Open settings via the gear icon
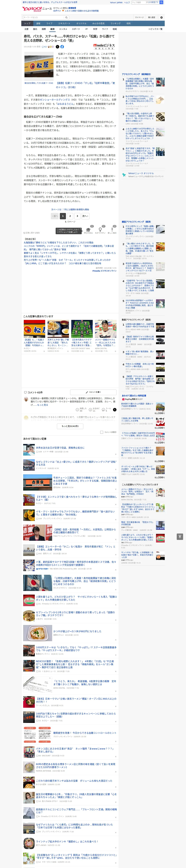 click(161, 18)
